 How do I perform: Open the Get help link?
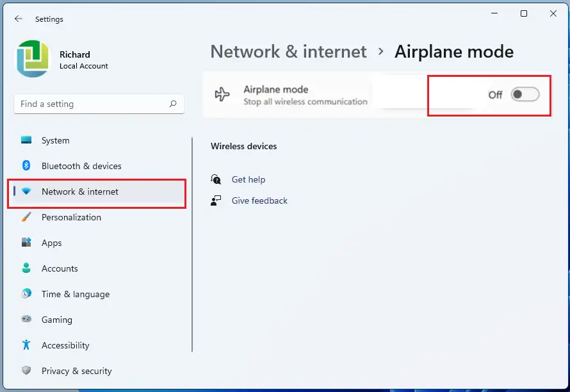tap(248, 179)
